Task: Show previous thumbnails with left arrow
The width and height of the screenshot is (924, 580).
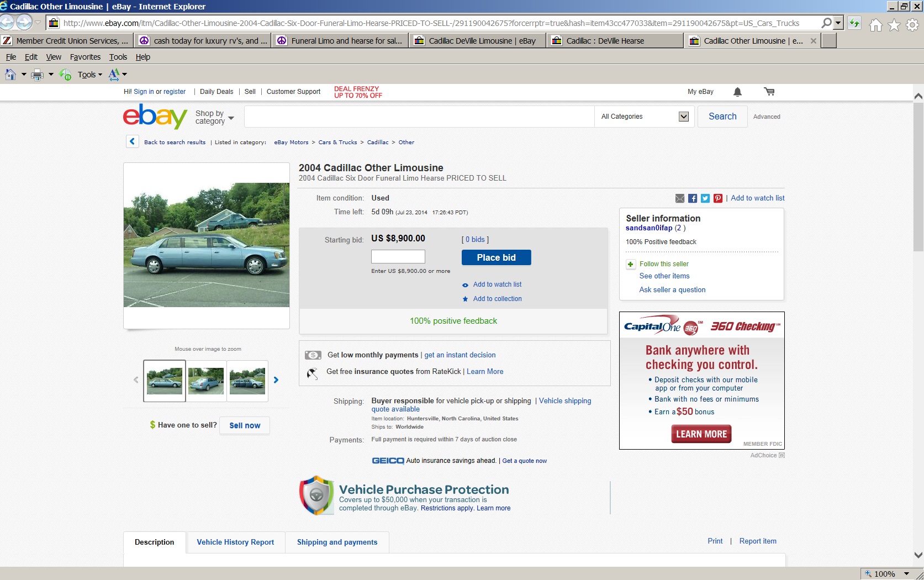Action: pos(136,380)
